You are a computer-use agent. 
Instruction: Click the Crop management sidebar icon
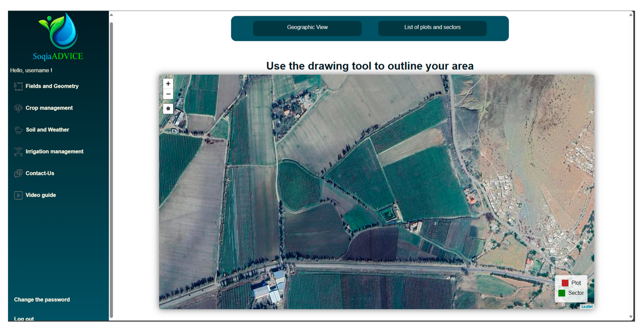pos(18,108)
